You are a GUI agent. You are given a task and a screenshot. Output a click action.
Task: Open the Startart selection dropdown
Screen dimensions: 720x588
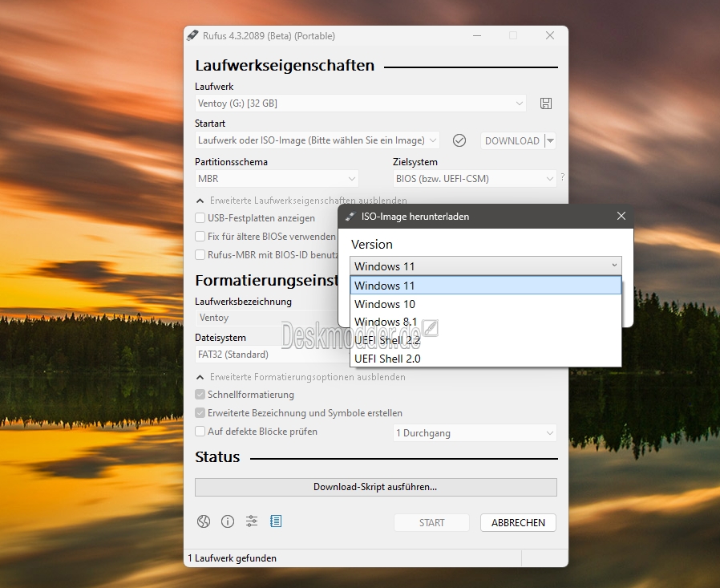point(317,140)
